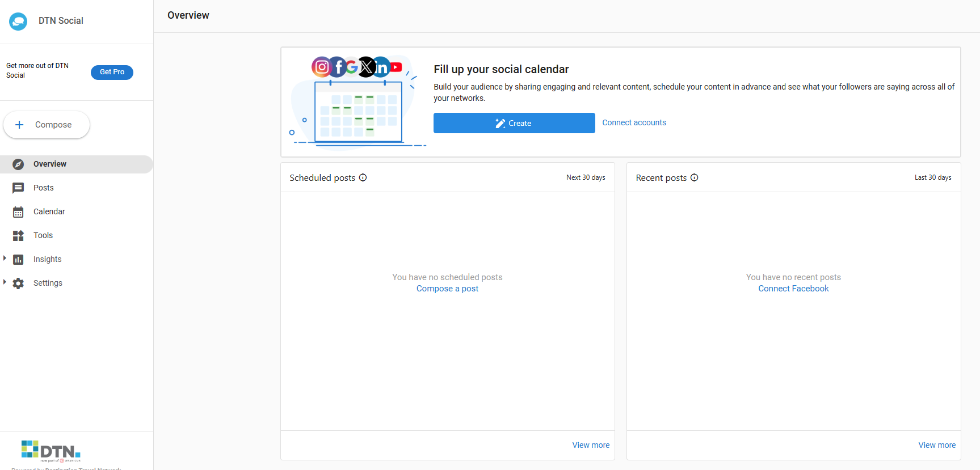Click 'You have no scheduled posts' text
The width and height of the screenshot is (980, 470).
447,277
